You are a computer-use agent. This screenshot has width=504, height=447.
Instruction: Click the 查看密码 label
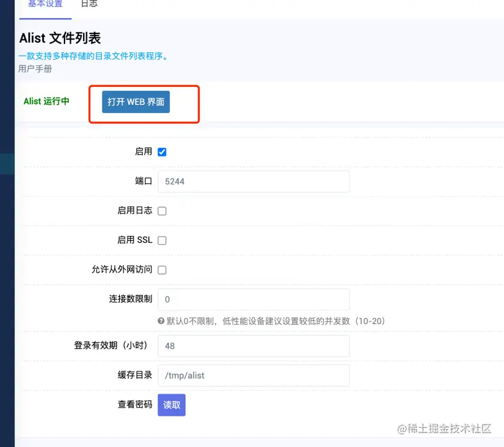point(135,404)
